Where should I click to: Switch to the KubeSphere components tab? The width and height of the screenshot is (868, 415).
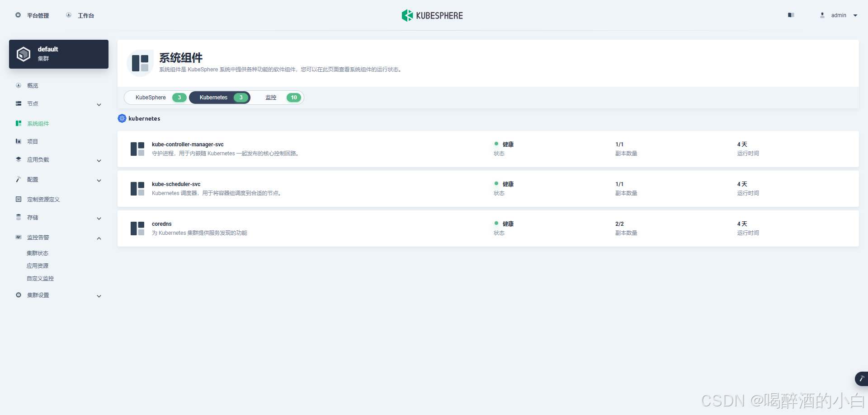(x=156, y=98)
